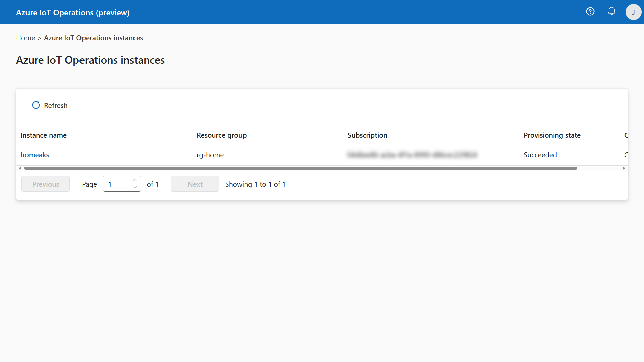Screen dimensions: 644x362
Task: Decrease page number with down stepper arrow
Action: click(135, 187)
